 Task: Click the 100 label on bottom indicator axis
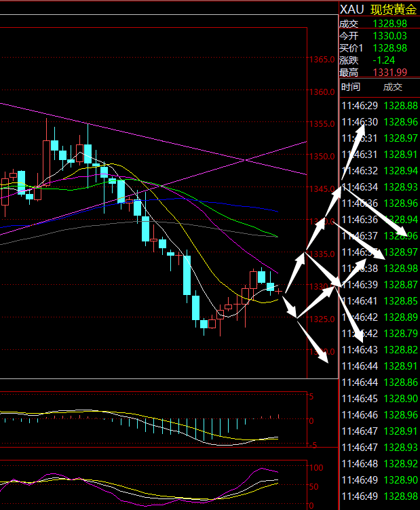pyautogui.click(x=316, y=468)
